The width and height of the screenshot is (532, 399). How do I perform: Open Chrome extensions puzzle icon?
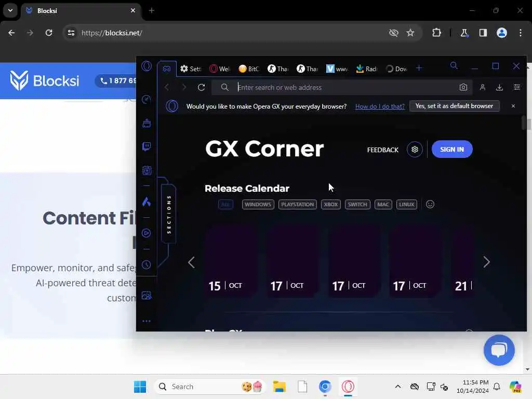[x=436, y=33]
